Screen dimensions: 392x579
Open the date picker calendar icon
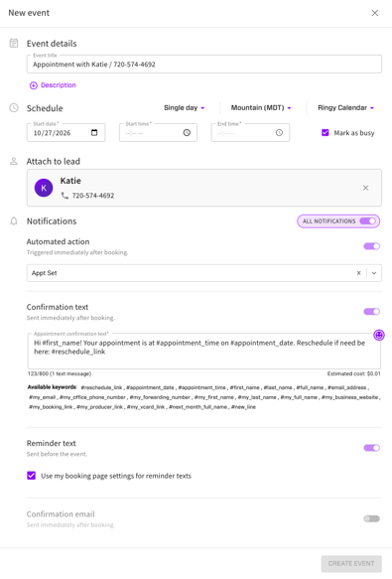pyautogui.click(x=94, y=132)
